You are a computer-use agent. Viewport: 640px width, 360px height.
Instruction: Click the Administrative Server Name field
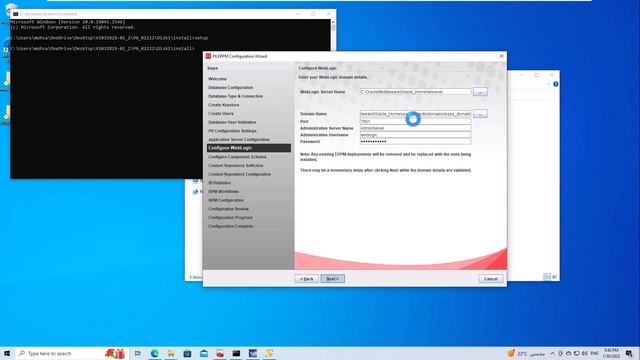pyautogui.click(x=415, y=128)
